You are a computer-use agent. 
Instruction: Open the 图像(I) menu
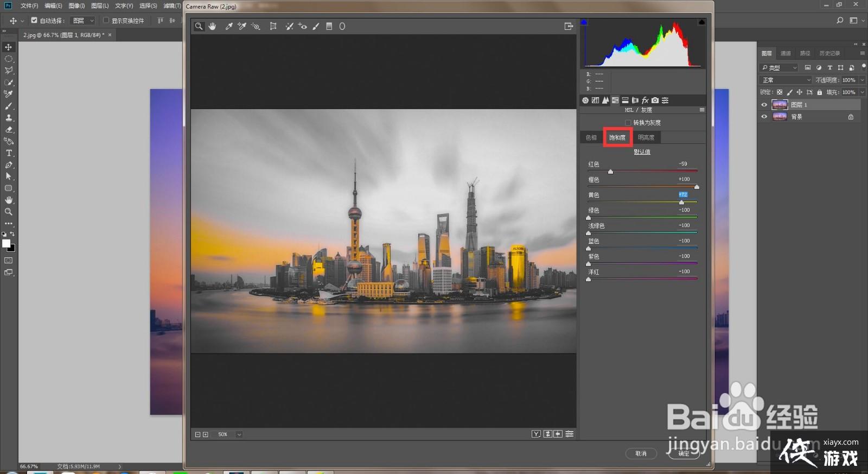tap(76, 5)
